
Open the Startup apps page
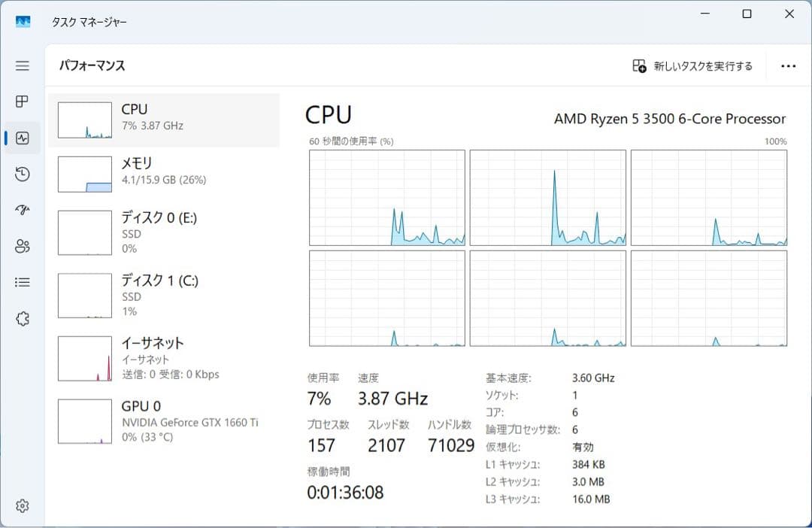[x=23, y=210]
